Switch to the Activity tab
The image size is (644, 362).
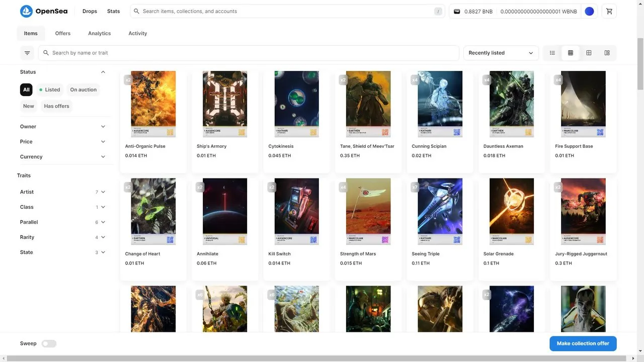click(137, 33)
